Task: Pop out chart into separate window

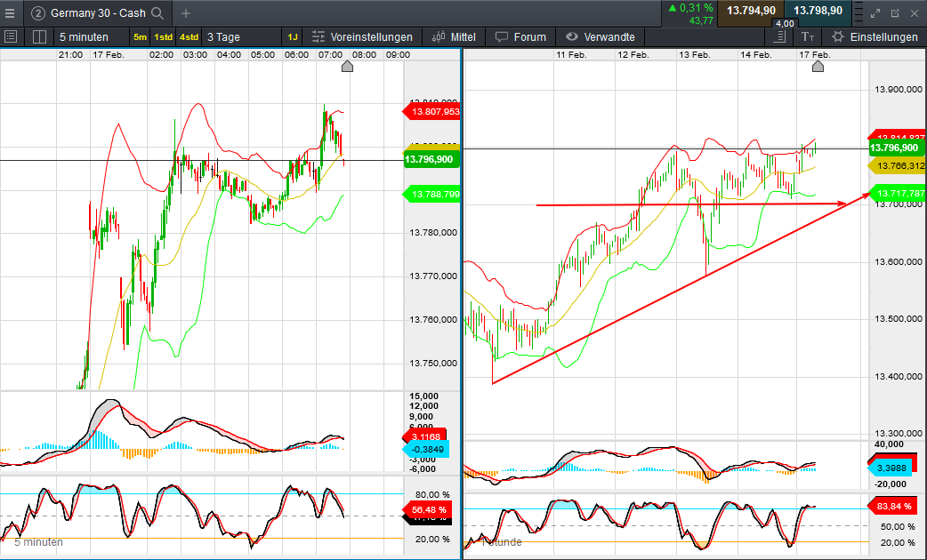Action: click(x=895, y=13)
